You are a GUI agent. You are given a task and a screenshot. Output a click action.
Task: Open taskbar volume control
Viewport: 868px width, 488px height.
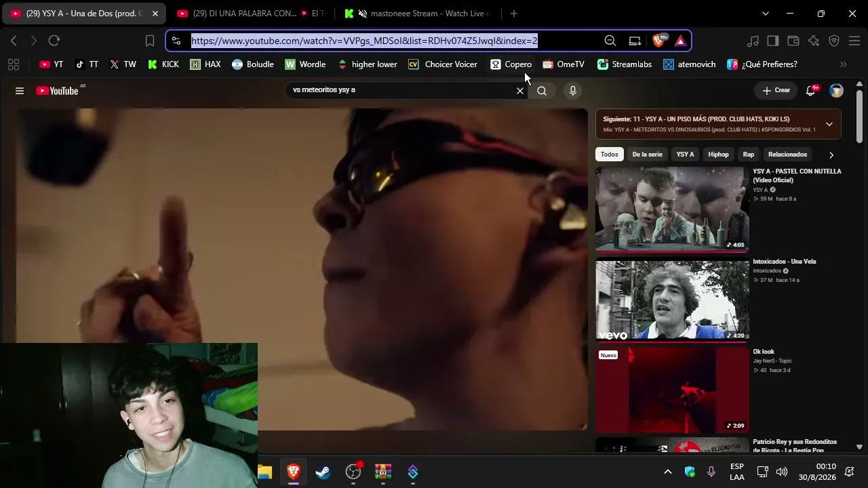(782, 472)
